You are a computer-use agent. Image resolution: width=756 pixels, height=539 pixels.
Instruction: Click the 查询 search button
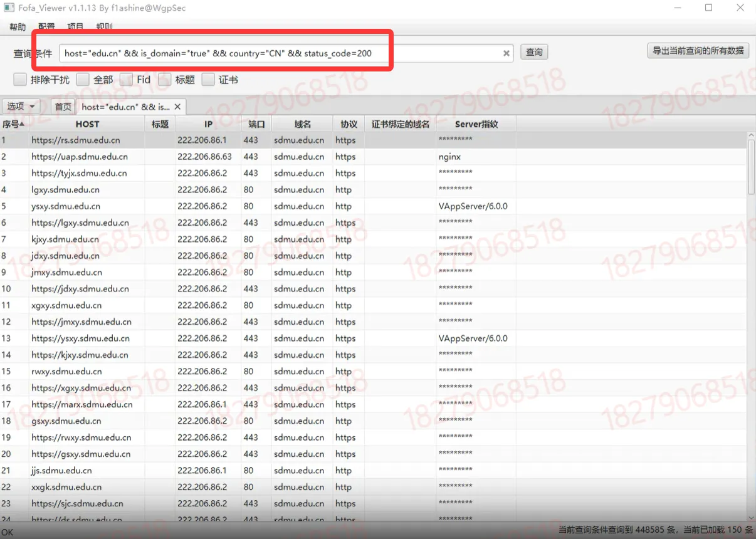pyautogui.click(x=534, y=53)
